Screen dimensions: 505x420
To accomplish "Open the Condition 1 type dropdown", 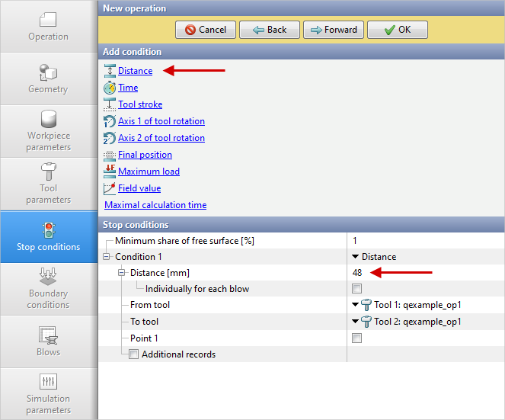I will pos(356,257).
